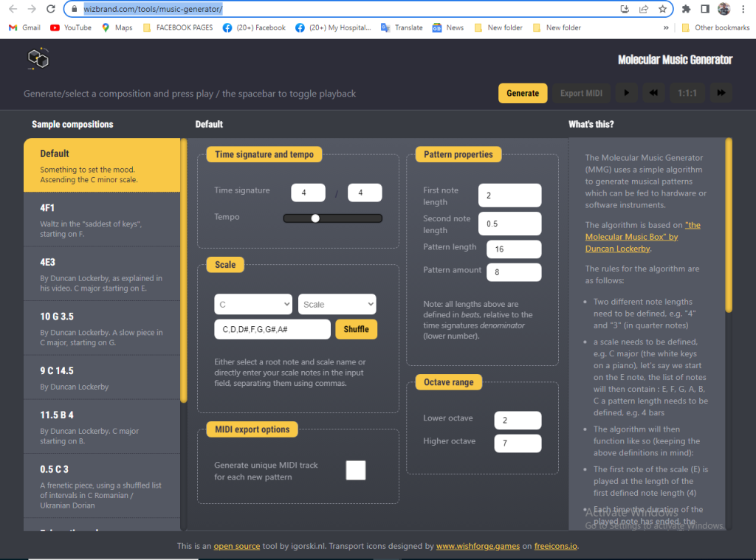Open the Chrome profile avatar
This screenshot has width=756, height=560.
[724, 9]
